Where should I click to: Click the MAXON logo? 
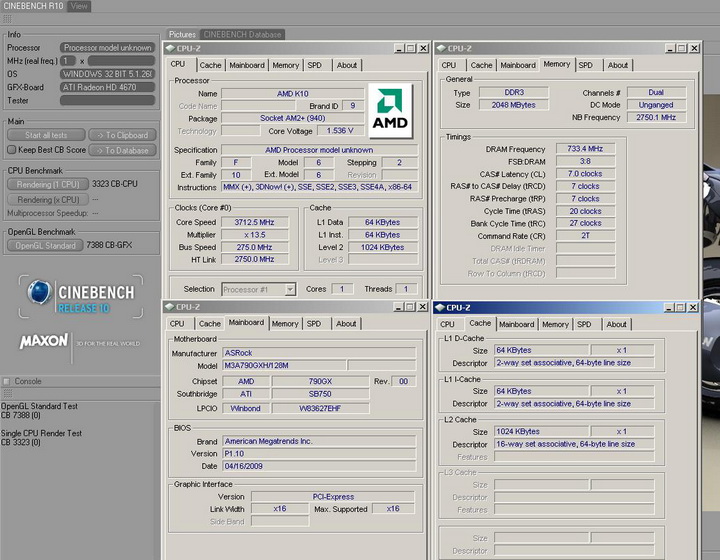[44, 342]
